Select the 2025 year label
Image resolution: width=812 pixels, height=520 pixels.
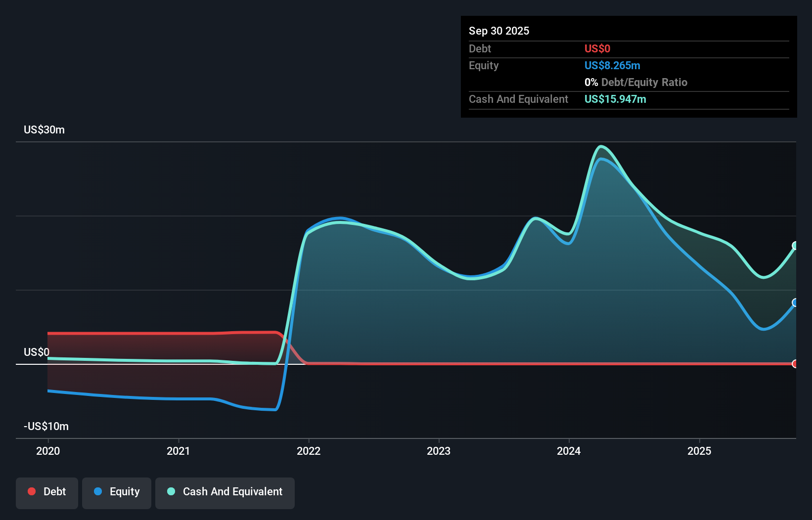click(x=700, y=451)
